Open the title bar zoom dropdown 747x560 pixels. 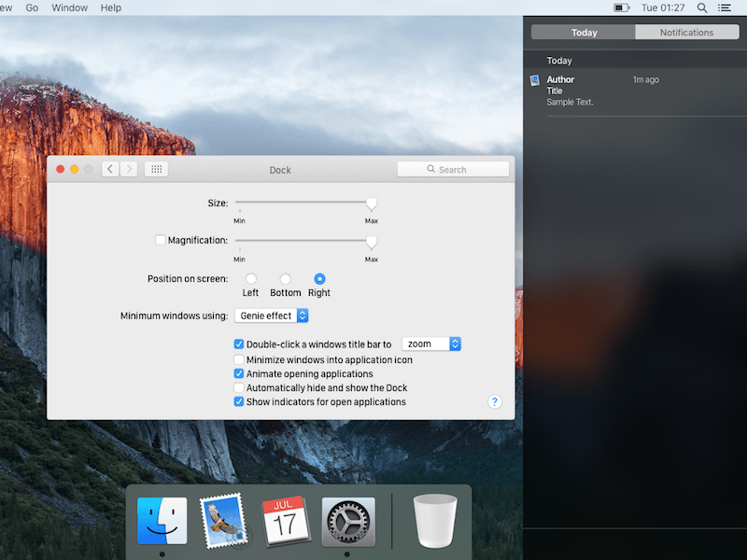[431, 344]
